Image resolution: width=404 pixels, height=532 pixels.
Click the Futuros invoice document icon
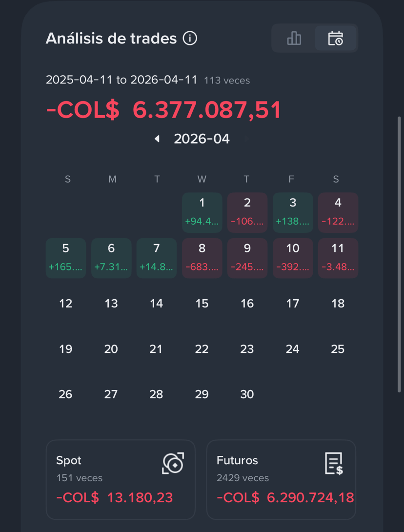pos(334,463)
